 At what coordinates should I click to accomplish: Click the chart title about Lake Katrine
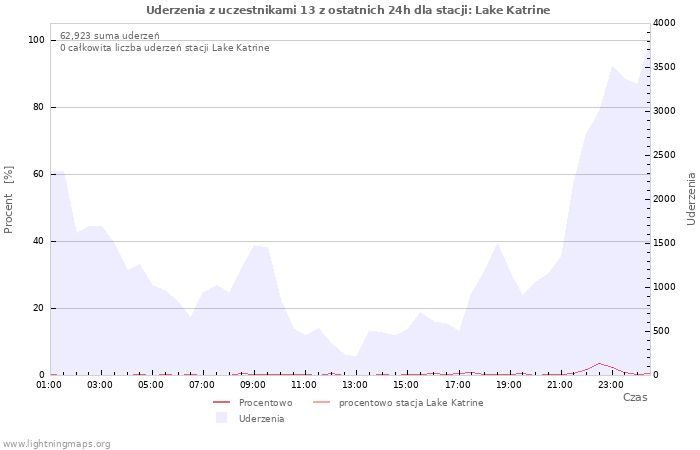348,10
